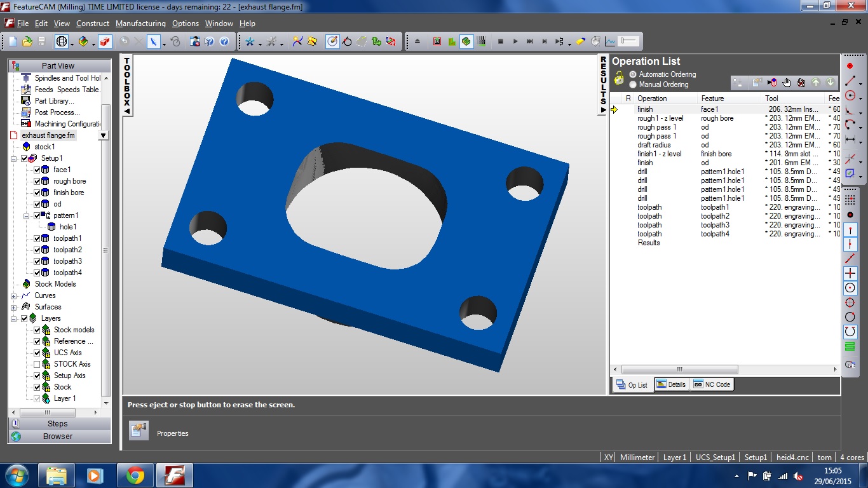Select Automatic Ordering radio button
The image size is (868, 488).
633,74
